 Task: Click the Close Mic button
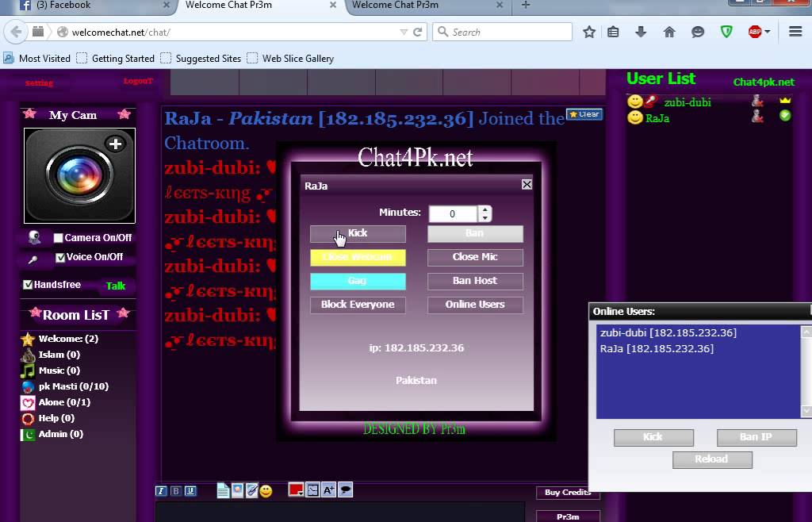pos(475,257)
